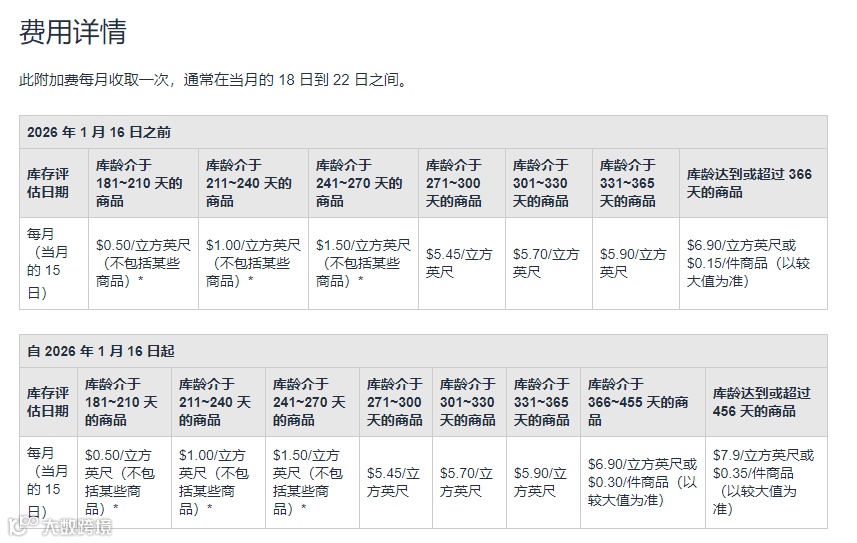Click 301~330 天 header in first table

tap(549, 183)
